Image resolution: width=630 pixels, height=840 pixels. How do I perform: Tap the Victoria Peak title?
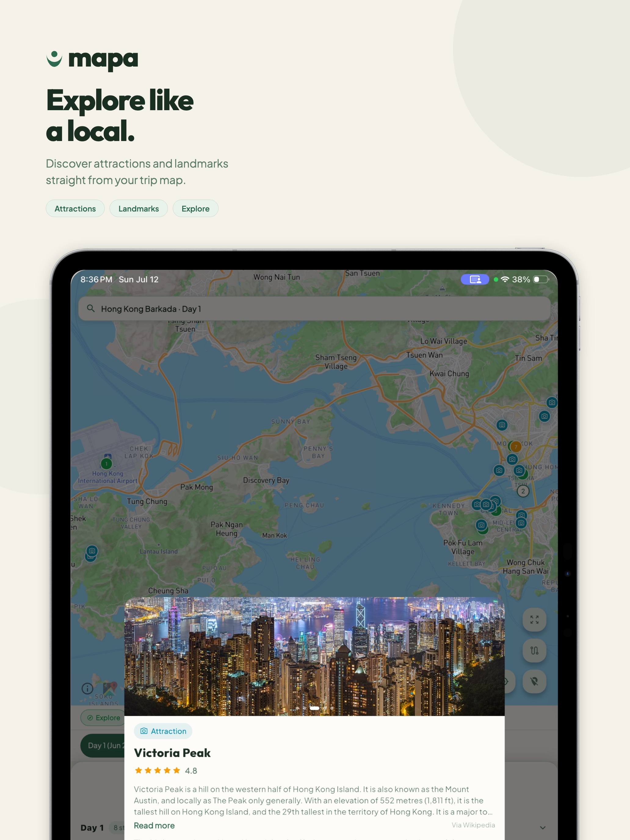[172, 753]
